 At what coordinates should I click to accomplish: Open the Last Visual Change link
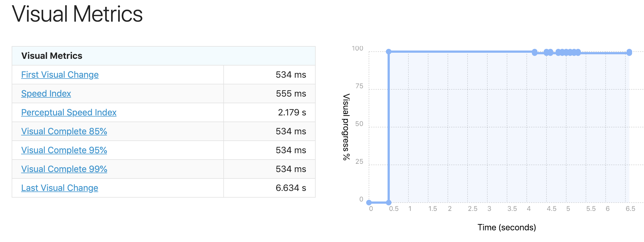pos(60,188)
